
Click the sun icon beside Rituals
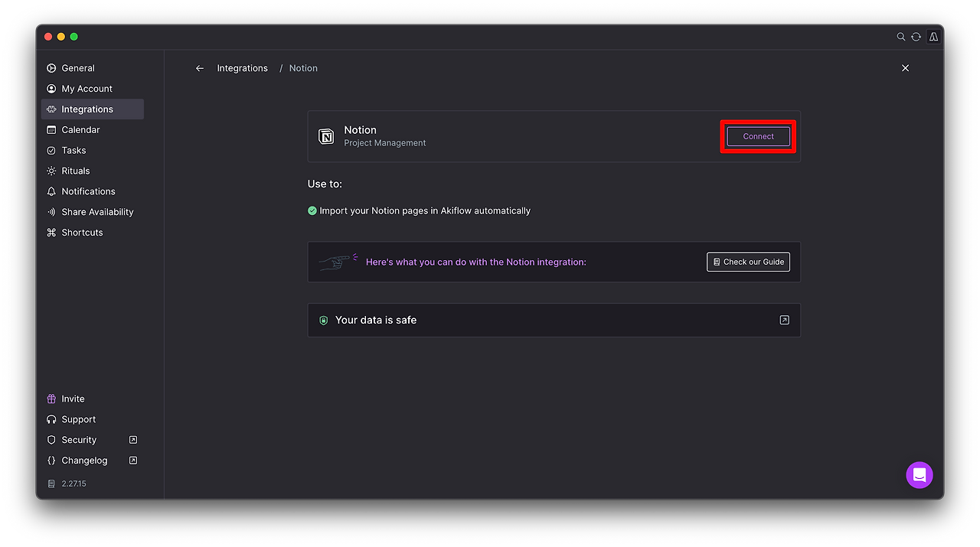coord(51,171)
